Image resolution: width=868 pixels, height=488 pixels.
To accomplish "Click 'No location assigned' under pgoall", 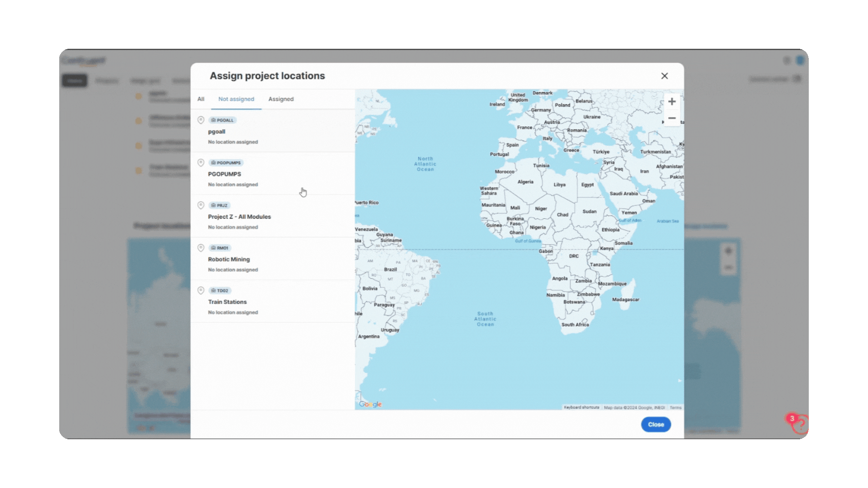I will click(x=233, y=142).
